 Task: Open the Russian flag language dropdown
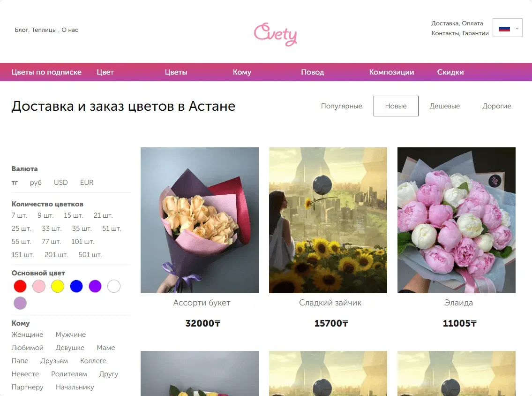click(x=507, y=28)
